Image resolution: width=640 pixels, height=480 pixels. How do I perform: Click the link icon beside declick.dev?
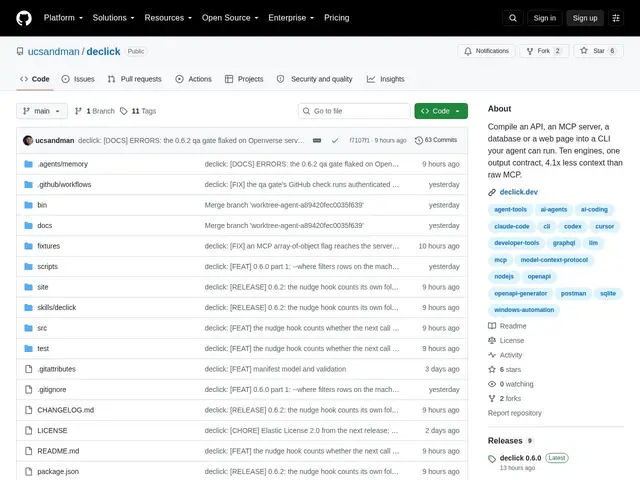pos(492,192)
